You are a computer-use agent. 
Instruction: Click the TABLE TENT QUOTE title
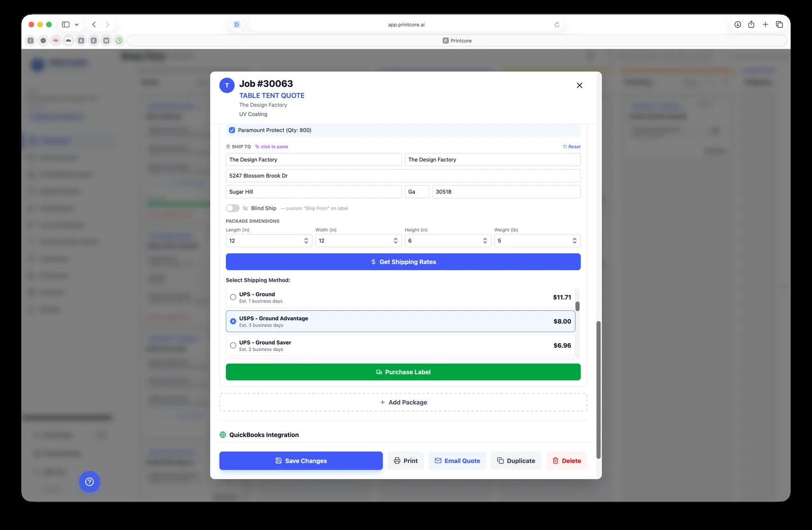pyautogui.click(x=272, y=95)
